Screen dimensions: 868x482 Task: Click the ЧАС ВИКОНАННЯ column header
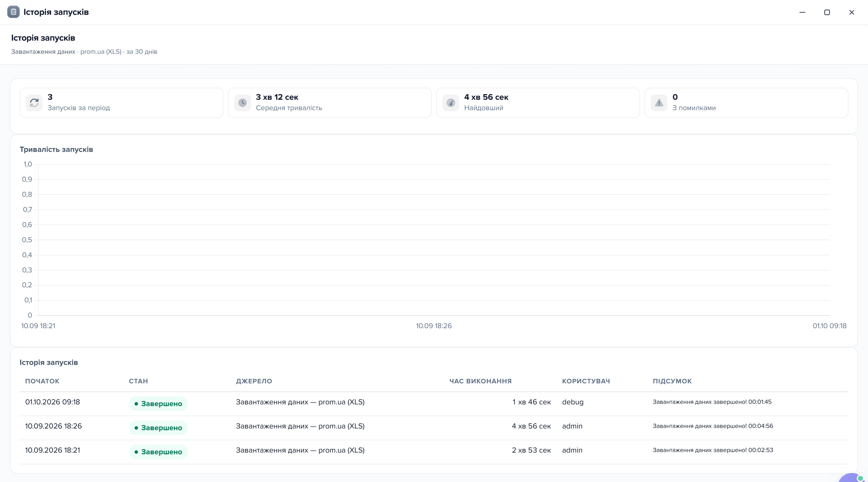(480, 381)
